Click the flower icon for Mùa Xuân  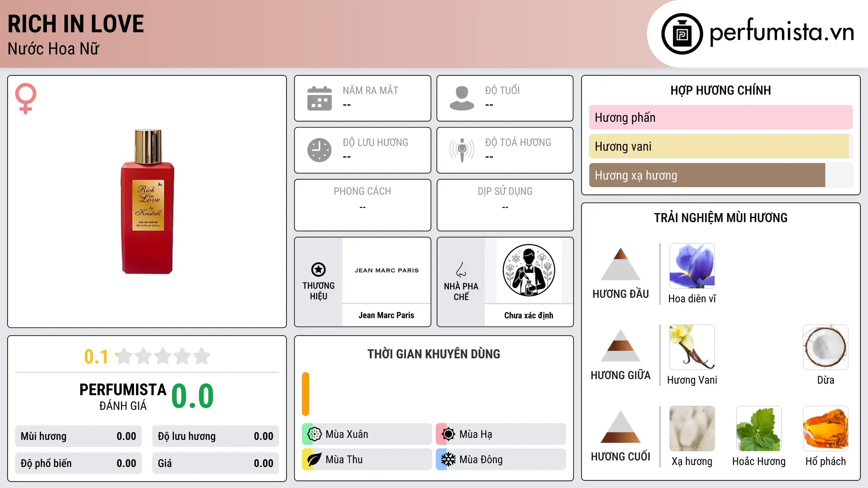click(314, 434)
